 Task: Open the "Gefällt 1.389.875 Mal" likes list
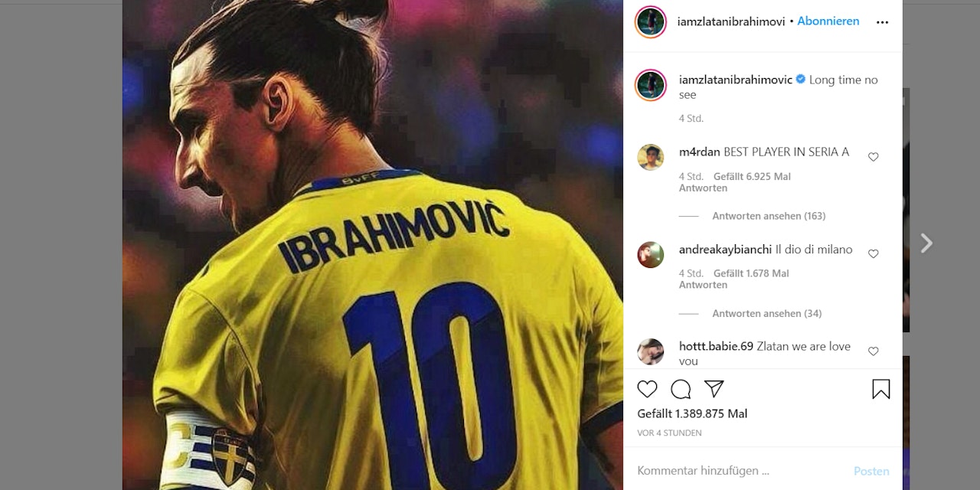[x=692, y=413]
